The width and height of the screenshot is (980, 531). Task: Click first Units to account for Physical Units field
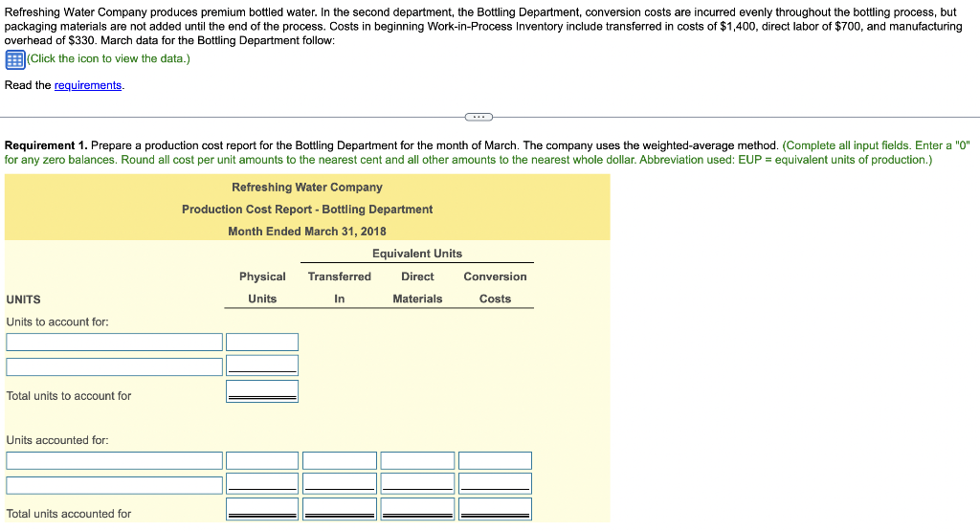(262, 342)
